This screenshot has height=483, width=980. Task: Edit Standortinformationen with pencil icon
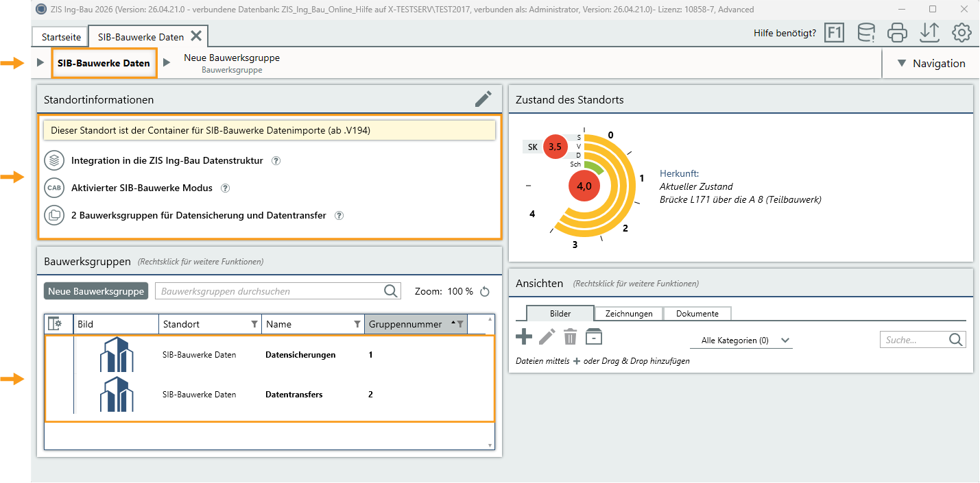483,99
